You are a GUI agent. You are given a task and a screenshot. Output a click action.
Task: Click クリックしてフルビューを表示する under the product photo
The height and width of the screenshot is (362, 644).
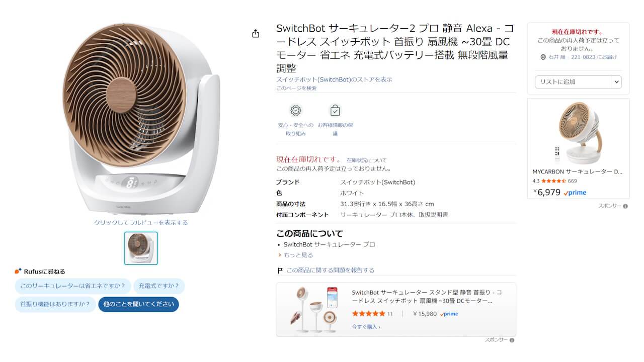click(x=141, y=222)
